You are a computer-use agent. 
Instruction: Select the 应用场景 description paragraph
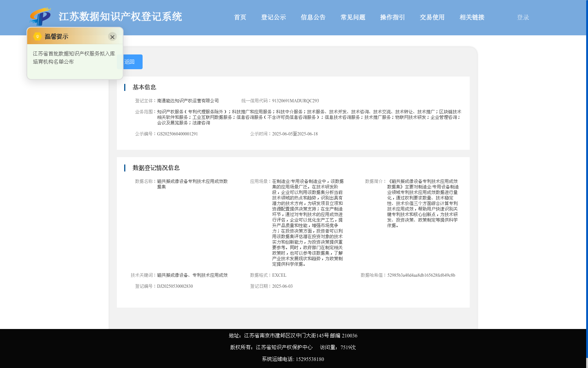(308, 223)
